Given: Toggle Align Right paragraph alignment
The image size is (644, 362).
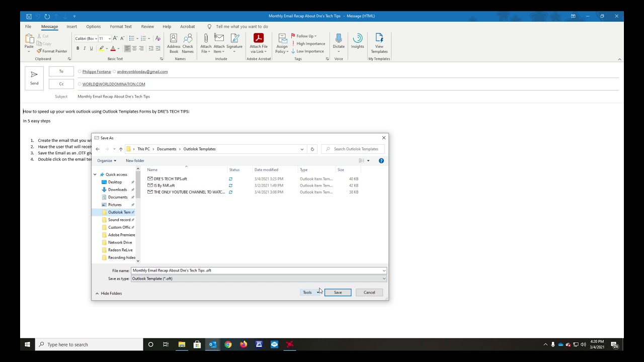Looking at the screenshot, I should point(141,48).
